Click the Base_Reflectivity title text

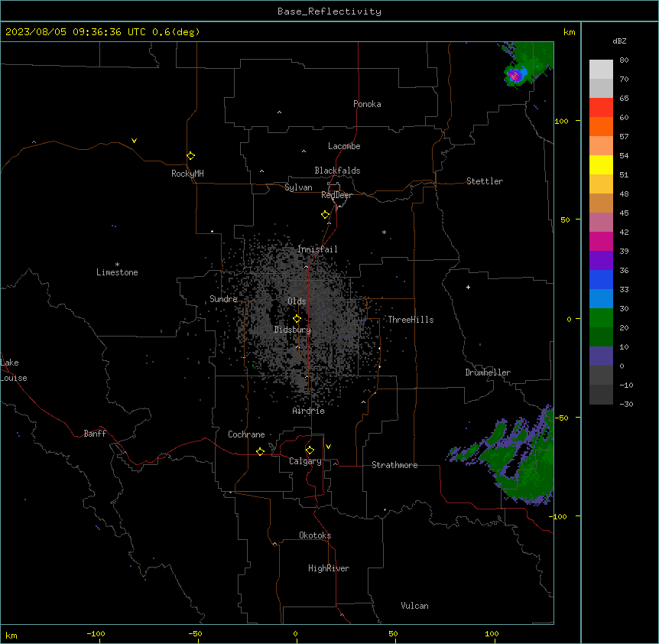click(329, 11)
